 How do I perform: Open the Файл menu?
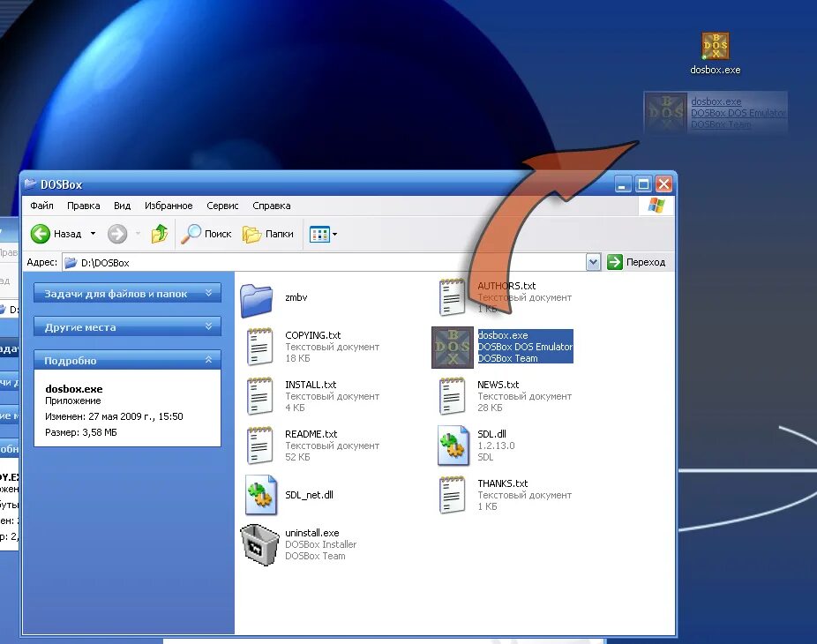[41, 206]
